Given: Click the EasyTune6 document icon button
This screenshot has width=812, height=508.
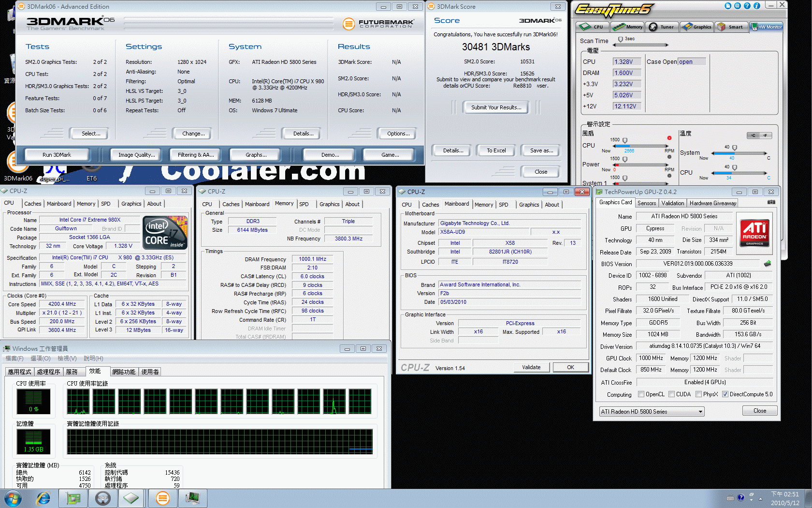Looking at the screenshot, I should coord(728,6).
